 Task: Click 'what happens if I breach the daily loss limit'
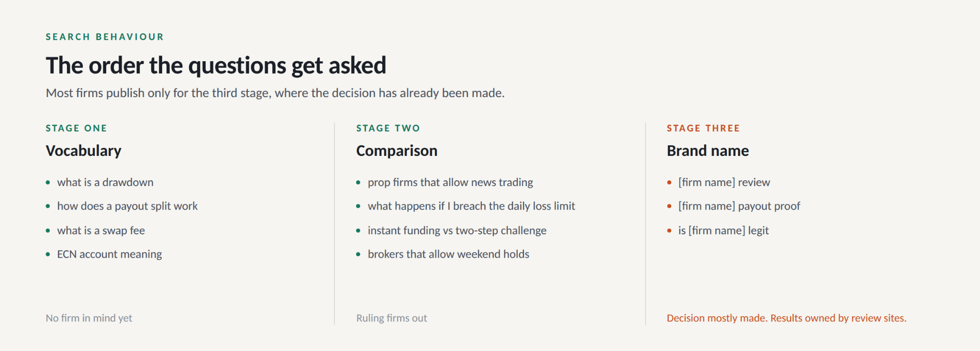471,206
